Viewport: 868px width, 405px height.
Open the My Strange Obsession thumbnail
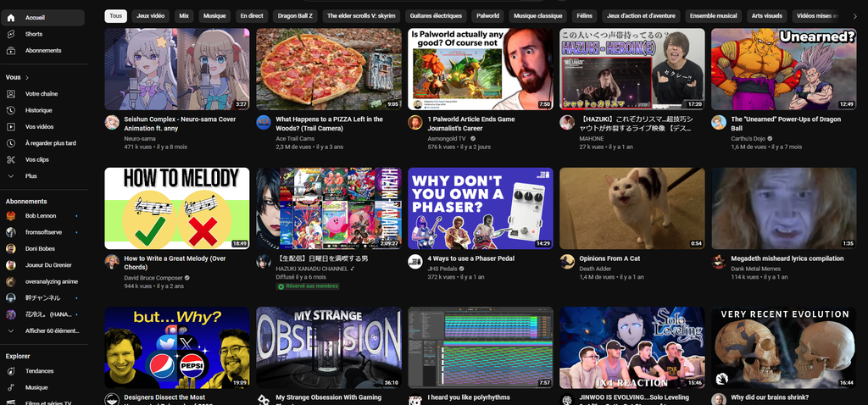(x=329, y=348)
